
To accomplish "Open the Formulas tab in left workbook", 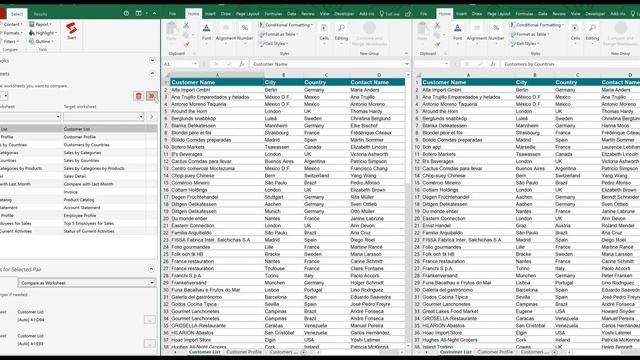I will pyautogui.click(x=273, y=14).
